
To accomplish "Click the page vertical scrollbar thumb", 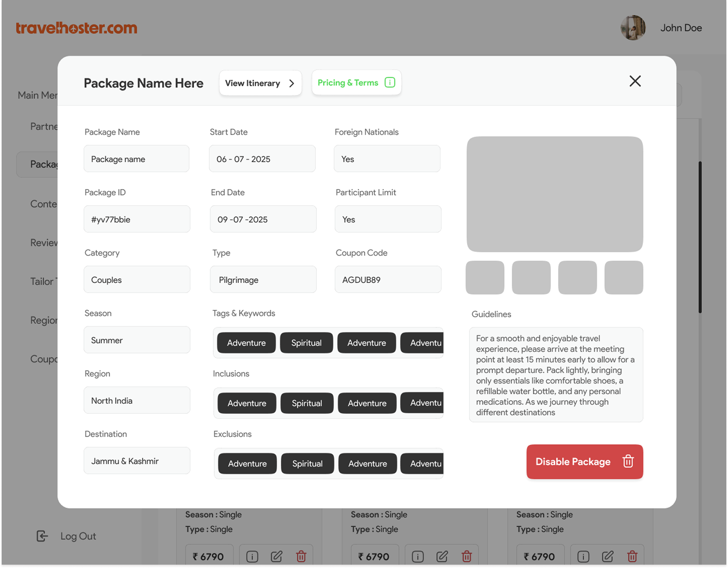I will (700, 237).
